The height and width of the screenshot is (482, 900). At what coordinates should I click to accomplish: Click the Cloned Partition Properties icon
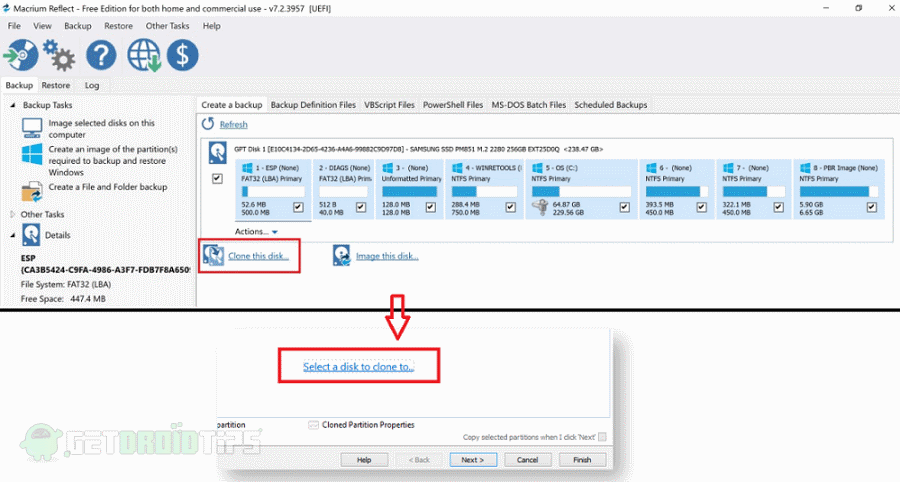[x=313, y=425]
